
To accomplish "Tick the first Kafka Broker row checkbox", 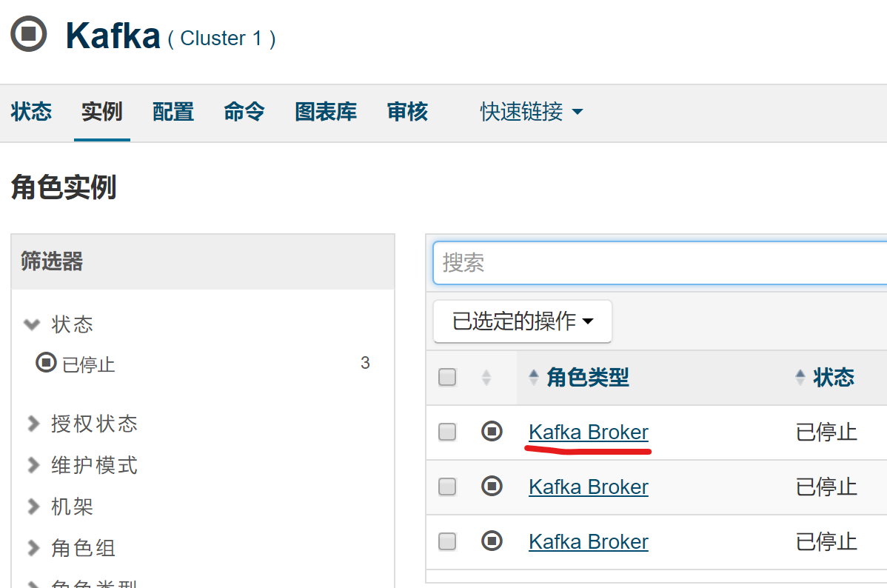I will pos(447,432).
